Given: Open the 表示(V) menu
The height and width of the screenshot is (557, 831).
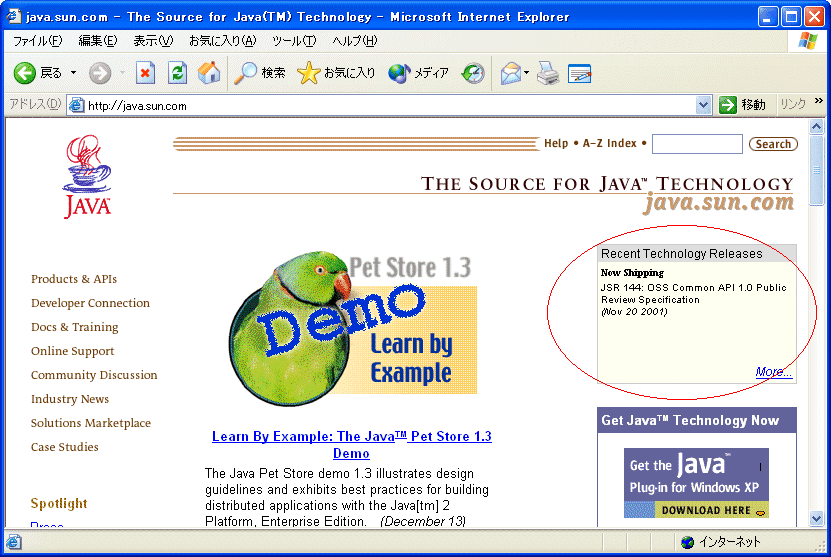Looking at the screenshot, I should click(153, 41).
